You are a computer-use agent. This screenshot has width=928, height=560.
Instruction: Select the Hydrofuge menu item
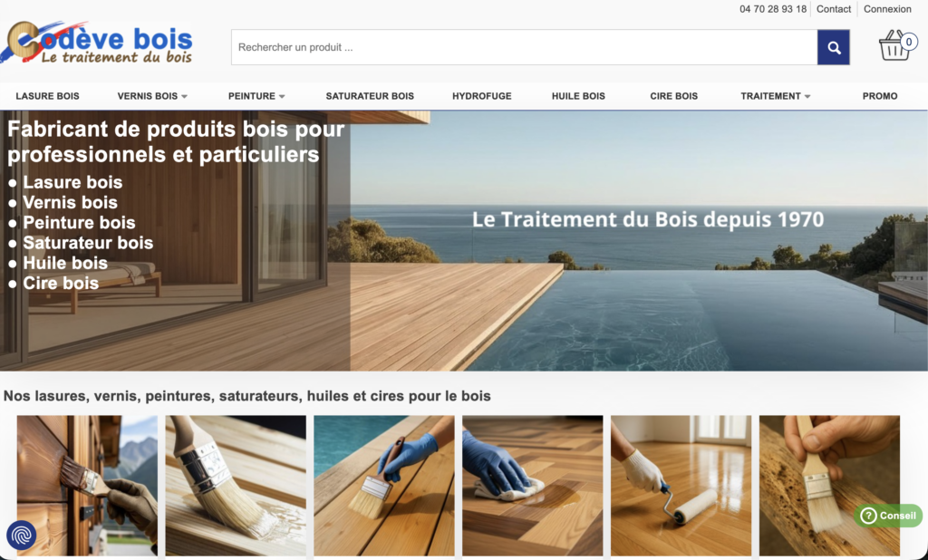click(482, 96)
